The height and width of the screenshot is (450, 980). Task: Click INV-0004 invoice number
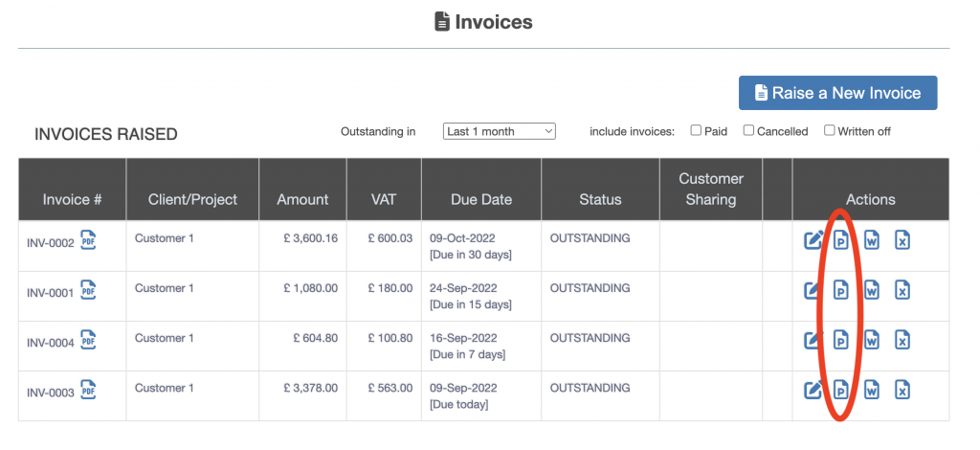[51, 343]
